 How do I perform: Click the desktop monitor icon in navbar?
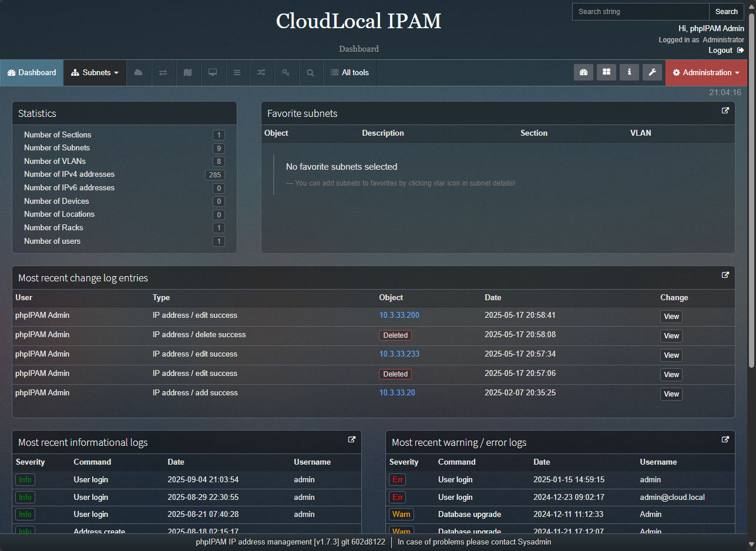(213, 72)
